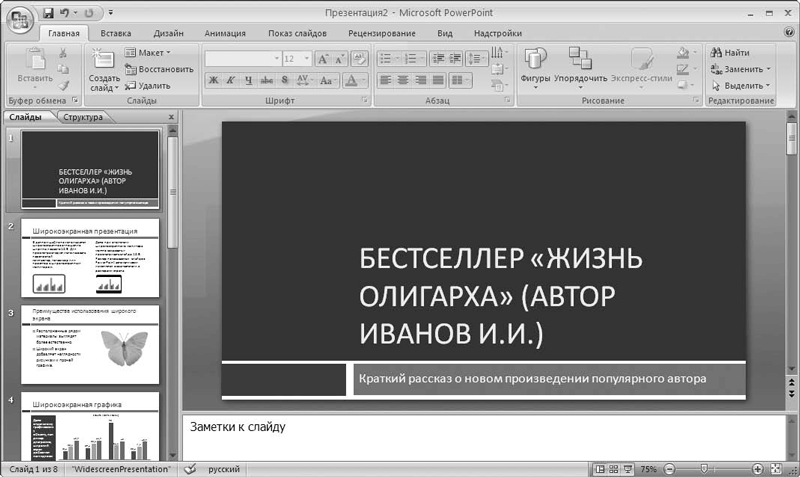Open the Фигуры shapes gallery
The width and height of the screenshot is (800, 477).
pyautogui.click(x=535, y=65)
